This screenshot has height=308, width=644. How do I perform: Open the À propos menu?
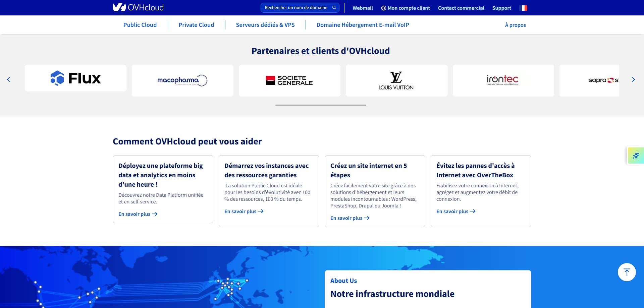tap(516, 25)
